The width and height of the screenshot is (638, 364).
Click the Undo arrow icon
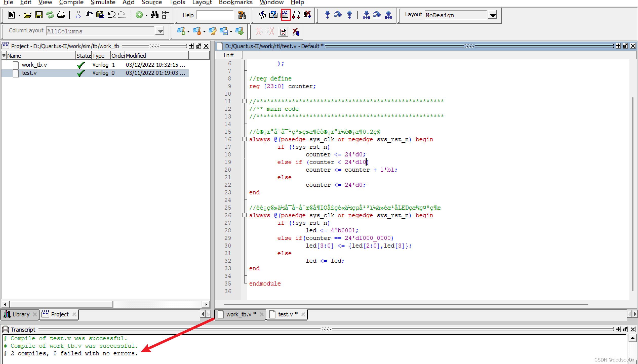coord(112,15)
